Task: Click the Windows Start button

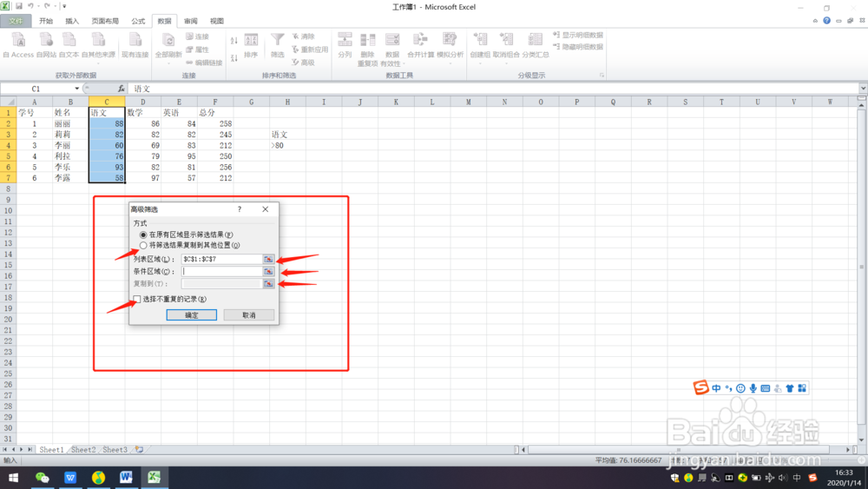Action: pos(13,478)
